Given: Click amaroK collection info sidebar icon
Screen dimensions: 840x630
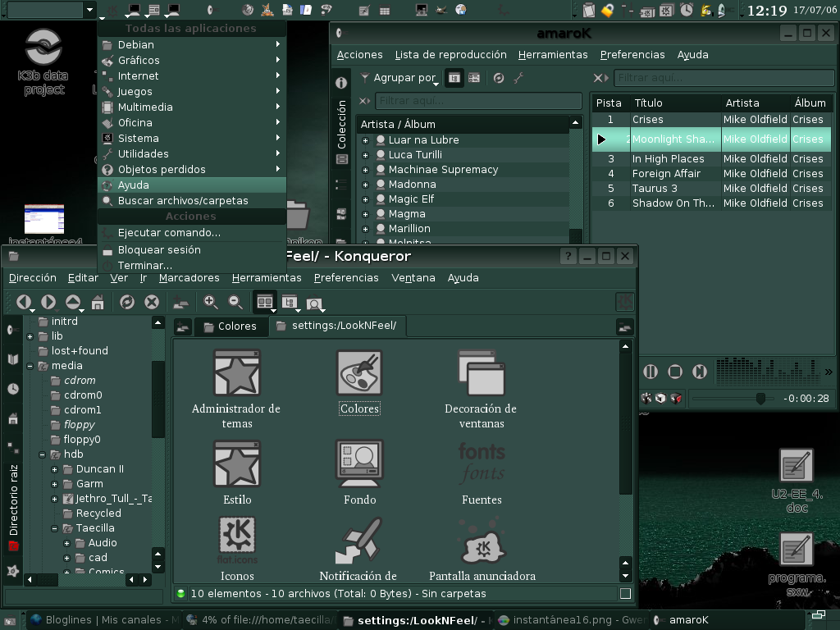Looking at the screenshot, I should click(341, 83).
